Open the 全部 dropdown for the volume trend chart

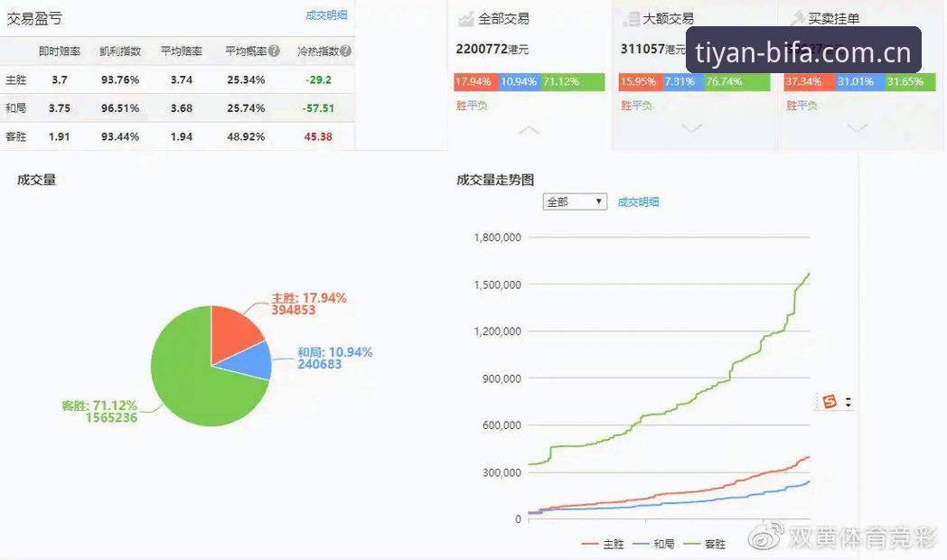pos(575,201)
